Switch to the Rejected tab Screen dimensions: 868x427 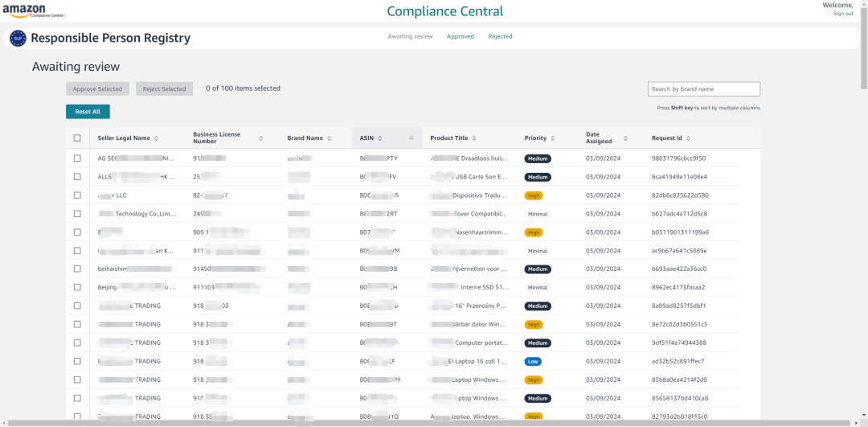coord(500,36)
